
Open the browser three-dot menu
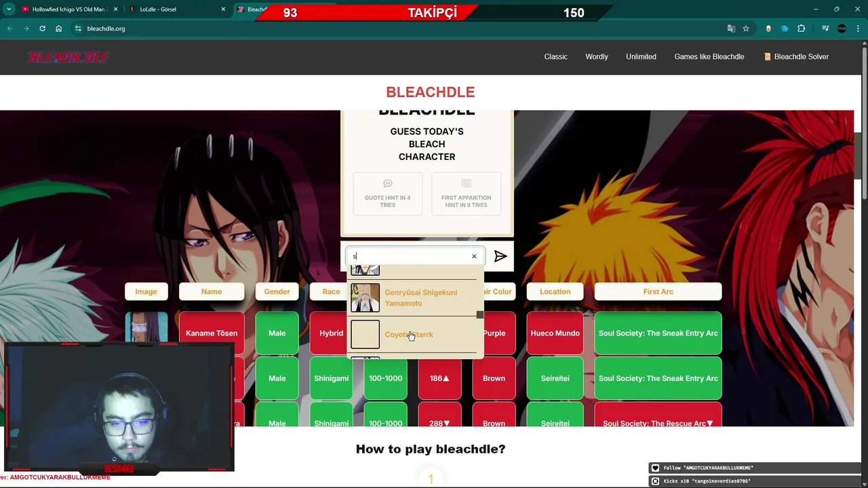click(x=858, y=28)
